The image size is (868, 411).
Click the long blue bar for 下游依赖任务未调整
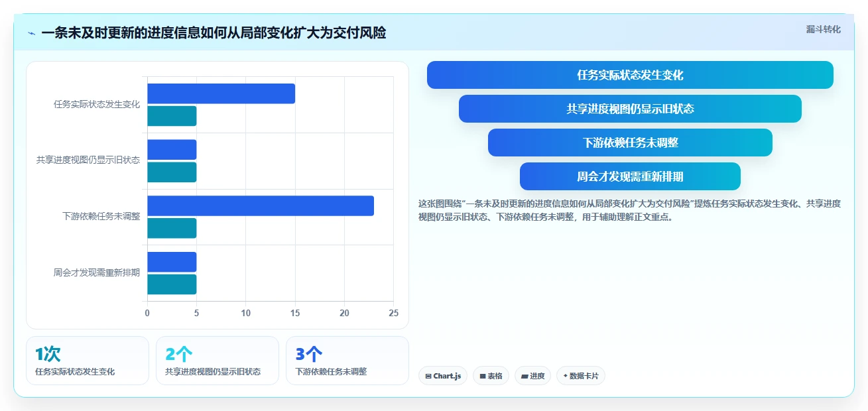click(x=261, y=206)
